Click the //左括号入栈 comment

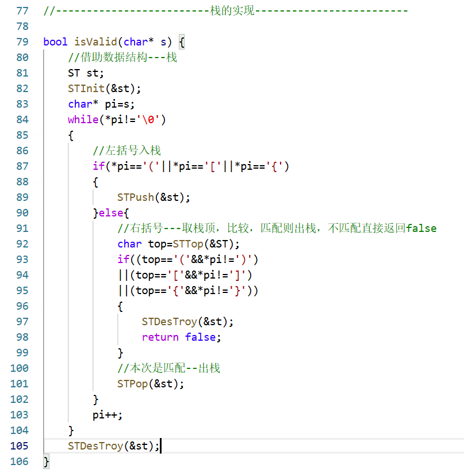126,151
